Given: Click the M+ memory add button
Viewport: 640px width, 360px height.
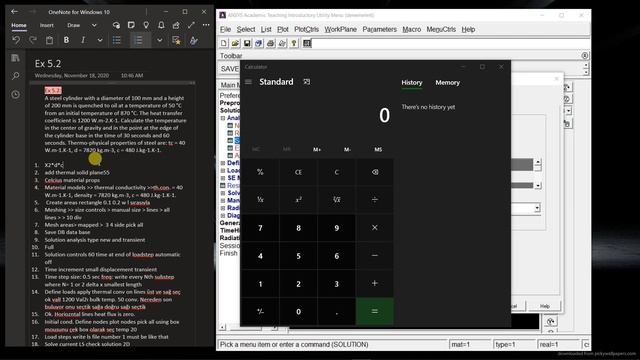Looking at the screenshot, I should [x=317, y=149].
